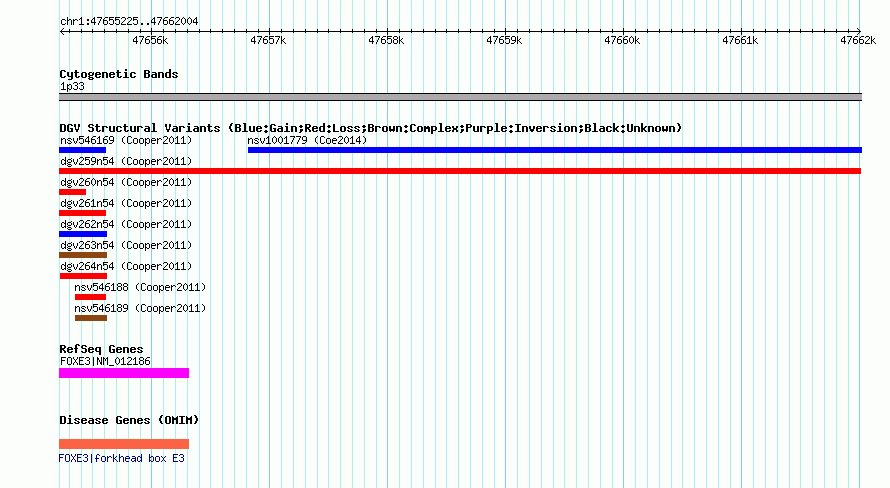Select the dgv261n54 (Cooper2011) label

[126, 203]
